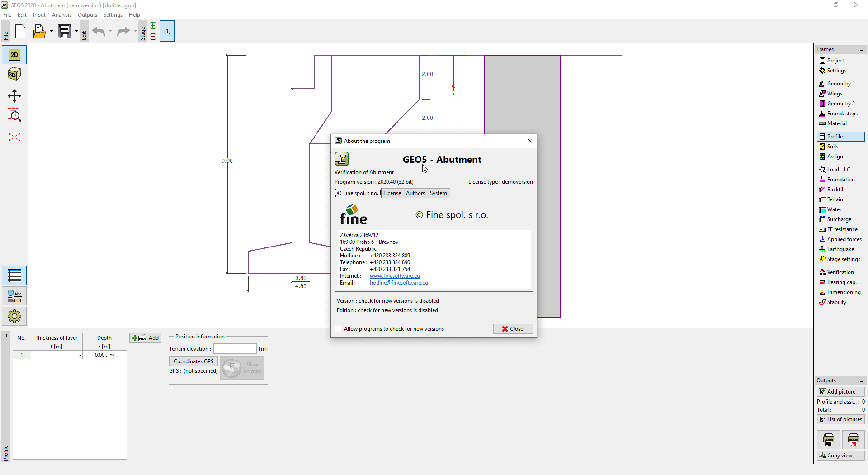Click inside the Terrain elevation input field
Image resolution: width=868 pixels, height=475 pixels.
[x=235, y=348]
